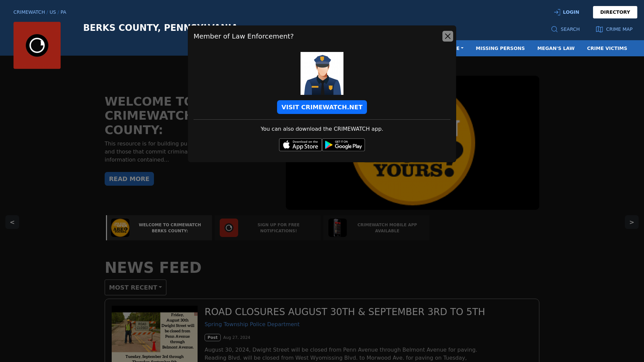644x362 pixels.
Task: Select Crimewatch Mobile App Available slide
Action: (376, 228)
